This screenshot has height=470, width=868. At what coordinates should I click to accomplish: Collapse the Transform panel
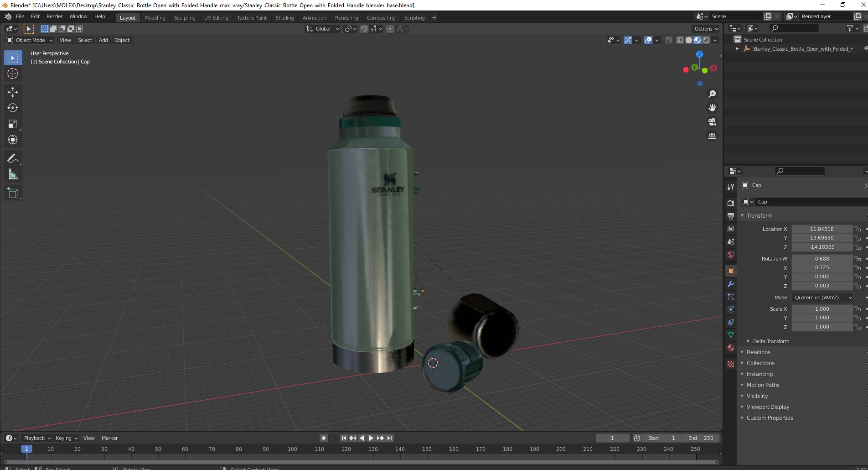pos(759,215)
